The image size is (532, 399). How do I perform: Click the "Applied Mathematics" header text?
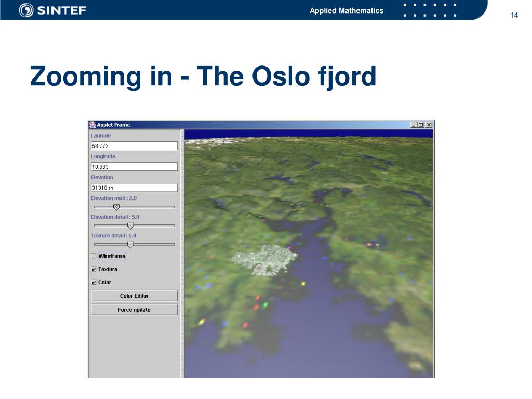347,10
